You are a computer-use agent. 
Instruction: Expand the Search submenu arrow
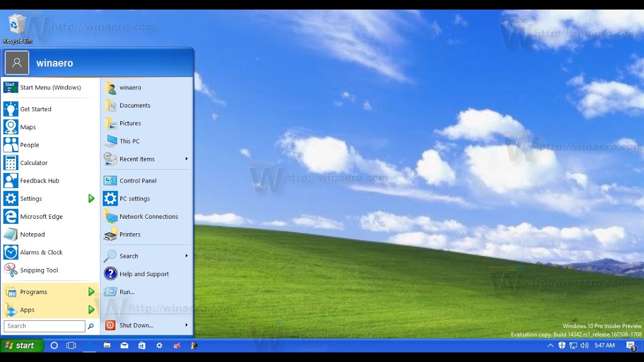pyautogui.click(x=186, y=256)
